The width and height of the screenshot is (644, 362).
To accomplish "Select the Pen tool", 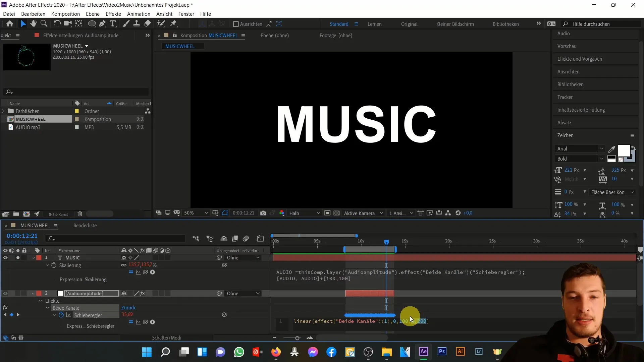I will point(102,24).
